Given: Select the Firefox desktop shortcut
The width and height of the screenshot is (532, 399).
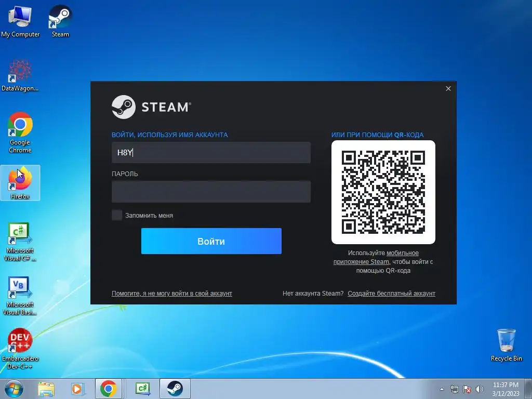Looking at the screenshot, I should pos(20,182).
